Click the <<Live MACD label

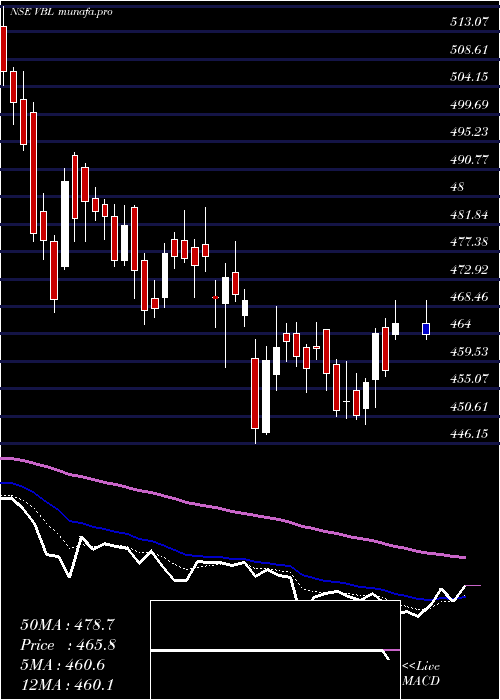click(421, 674)
